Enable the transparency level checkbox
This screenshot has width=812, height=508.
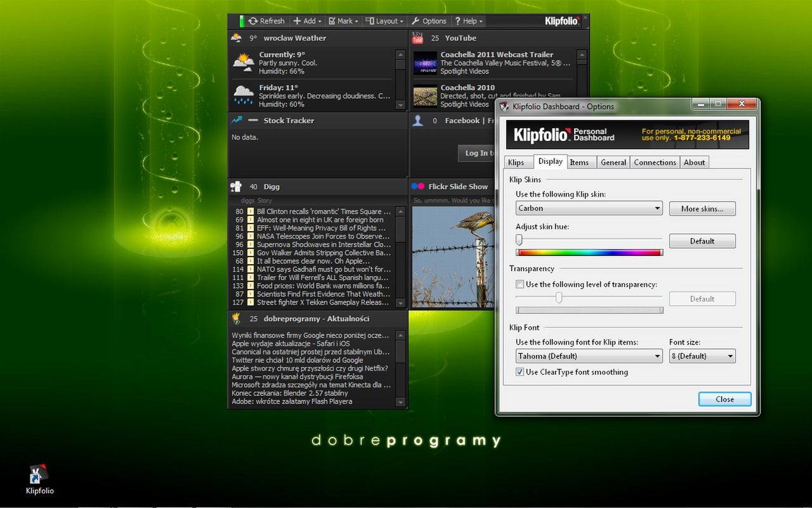pos(520,284)
